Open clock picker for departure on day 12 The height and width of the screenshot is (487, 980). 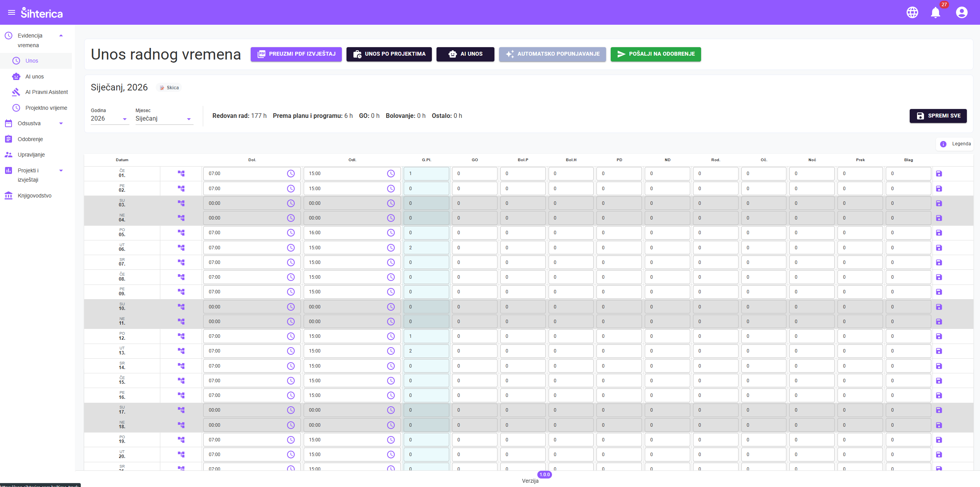coord(391,336)
